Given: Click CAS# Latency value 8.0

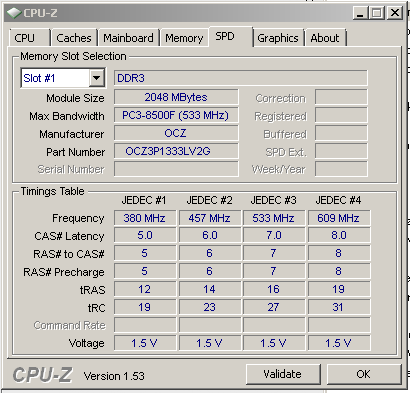Looking at the screenshot, I should [339, 235].
